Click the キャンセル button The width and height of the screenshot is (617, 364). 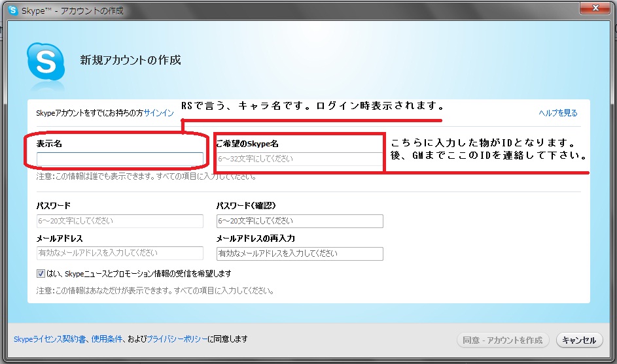pos(579,340)
